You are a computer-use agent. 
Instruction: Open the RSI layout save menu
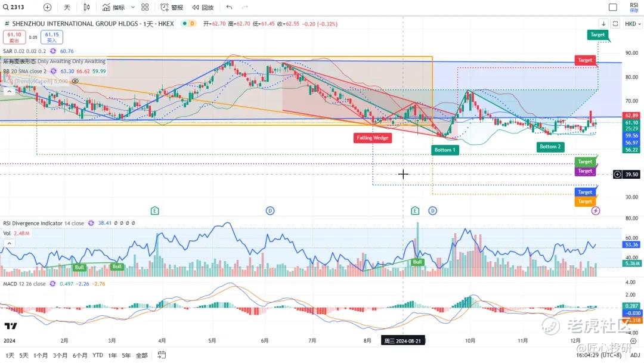click(634, 7)
